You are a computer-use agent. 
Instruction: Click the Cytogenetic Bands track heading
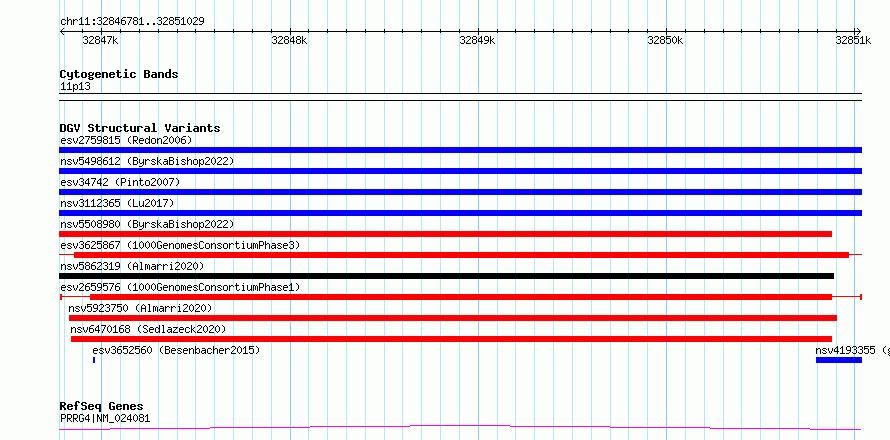coord(119,74)
